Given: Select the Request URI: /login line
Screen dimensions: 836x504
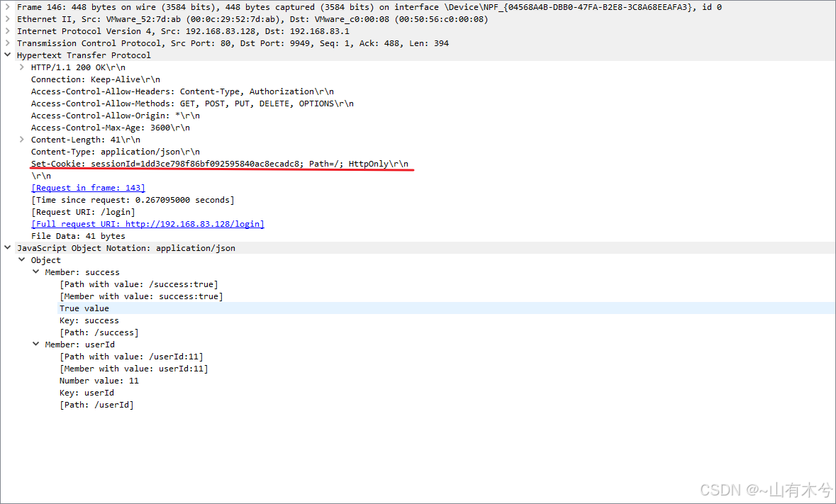Looking at the screenshot, I should (x=83, y=212).
